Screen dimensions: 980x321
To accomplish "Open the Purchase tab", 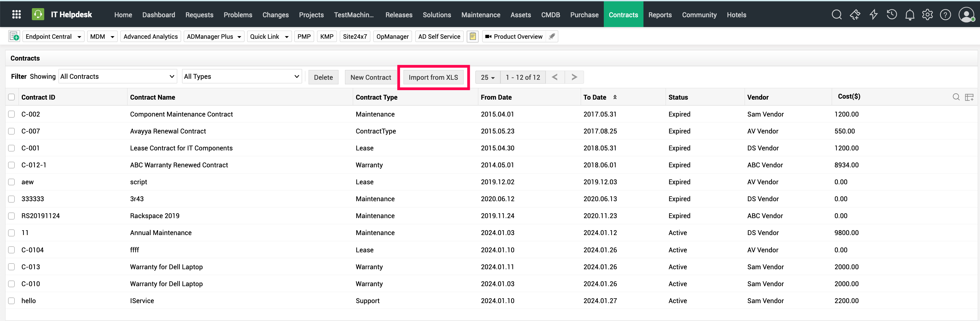I will 584,14.
